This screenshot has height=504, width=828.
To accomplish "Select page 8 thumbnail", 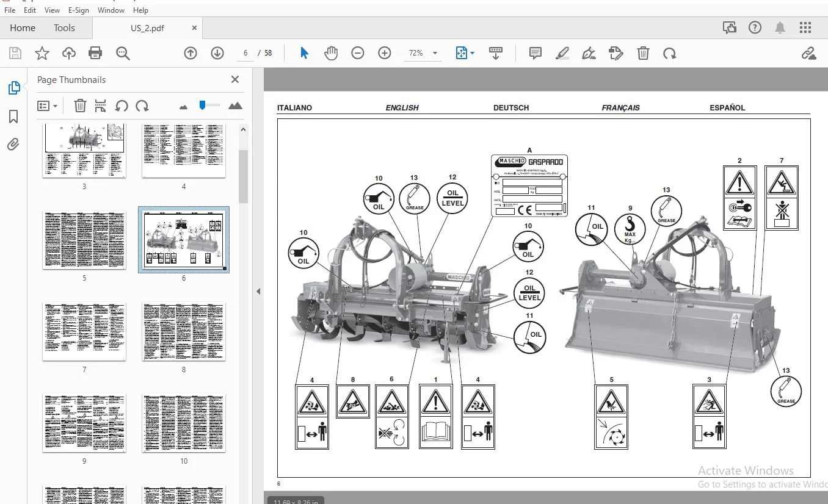I will (x=184, y=331).
